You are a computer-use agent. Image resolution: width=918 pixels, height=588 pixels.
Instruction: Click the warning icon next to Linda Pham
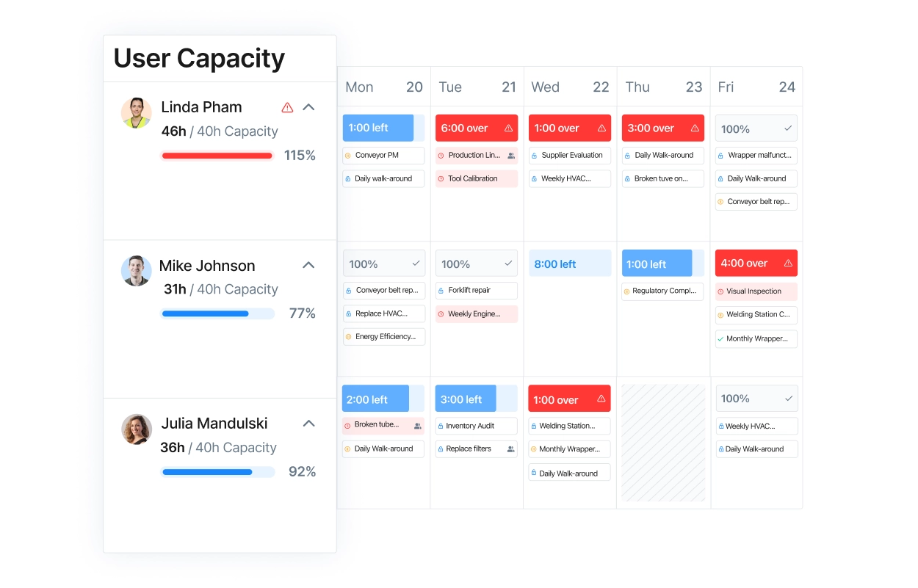(x=287, y=107)
